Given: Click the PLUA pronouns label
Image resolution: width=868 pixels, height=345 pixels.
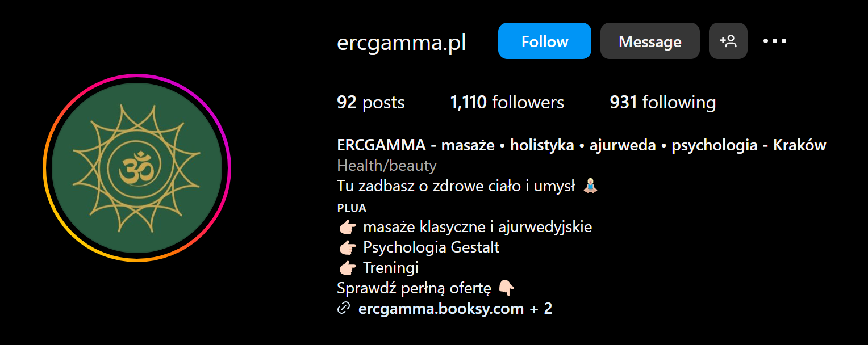Looking at the screenshot, I should click(x=352, y=208).
